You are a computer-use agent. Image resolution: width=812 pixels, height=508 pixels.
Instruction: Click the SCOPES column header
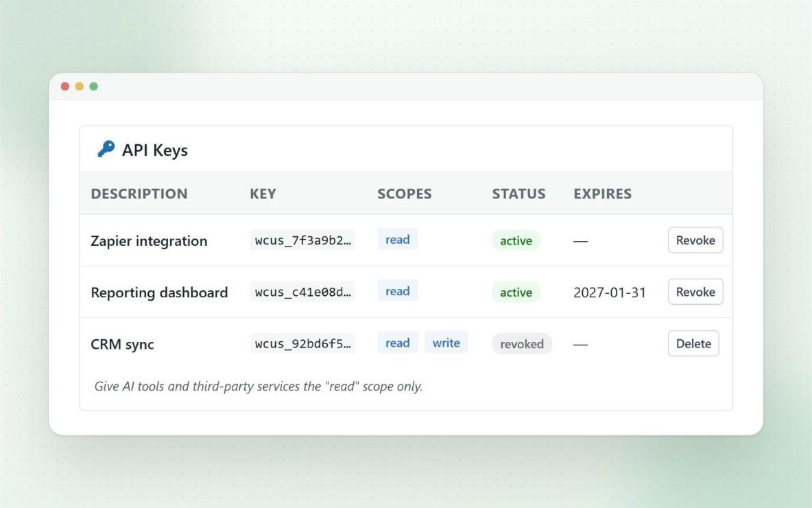404,194
